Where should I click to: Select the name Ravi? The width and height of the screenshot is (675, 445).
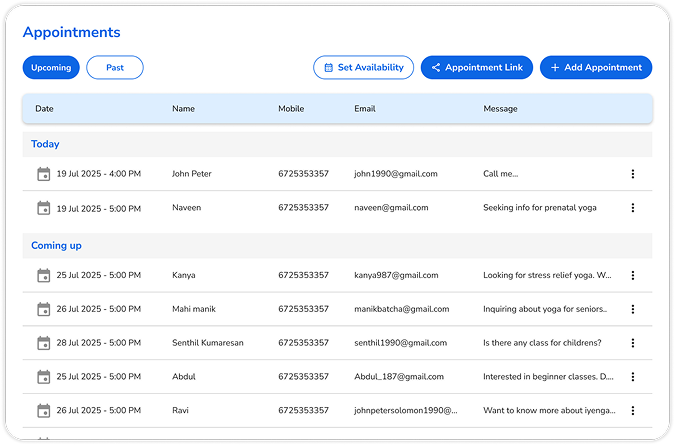tap(180, 411)
